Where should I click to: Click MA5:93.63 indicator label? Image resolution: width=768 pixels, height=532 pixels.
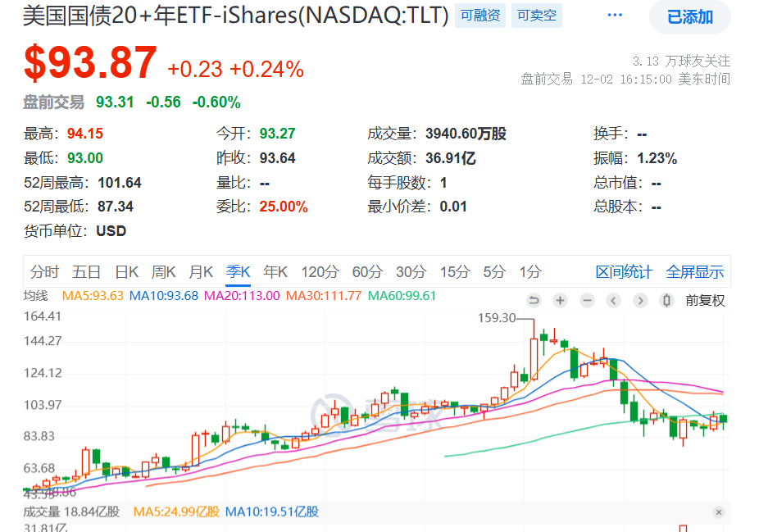click(93, 296)
